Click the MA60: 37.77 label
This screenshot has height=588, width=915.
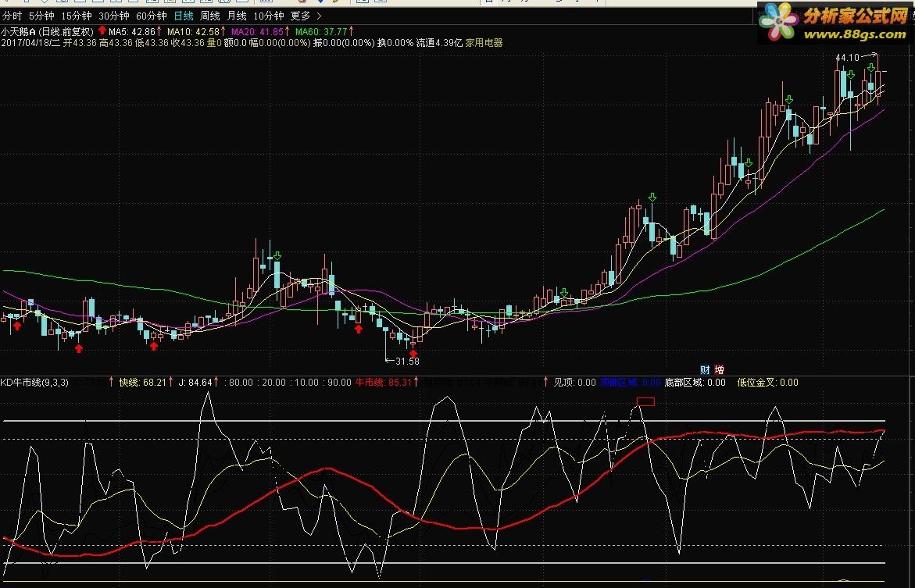[x=321, y=31]
